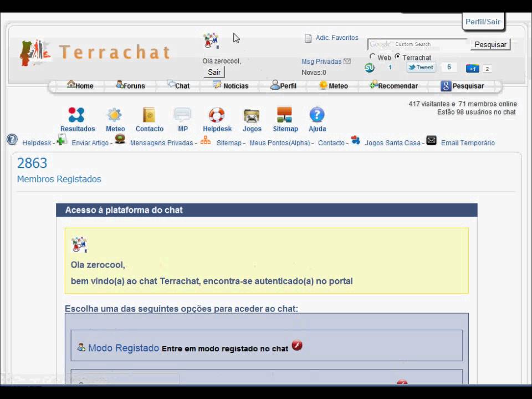Select the Terrachat search radio button
532x399 pixels.
397,57
